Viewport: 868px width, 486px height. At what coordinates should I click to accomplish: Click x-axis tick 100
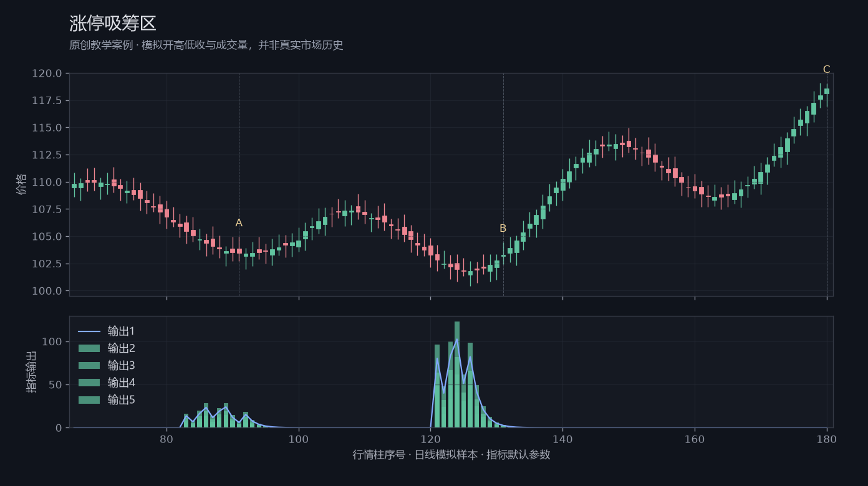click(x=299, y=439)
